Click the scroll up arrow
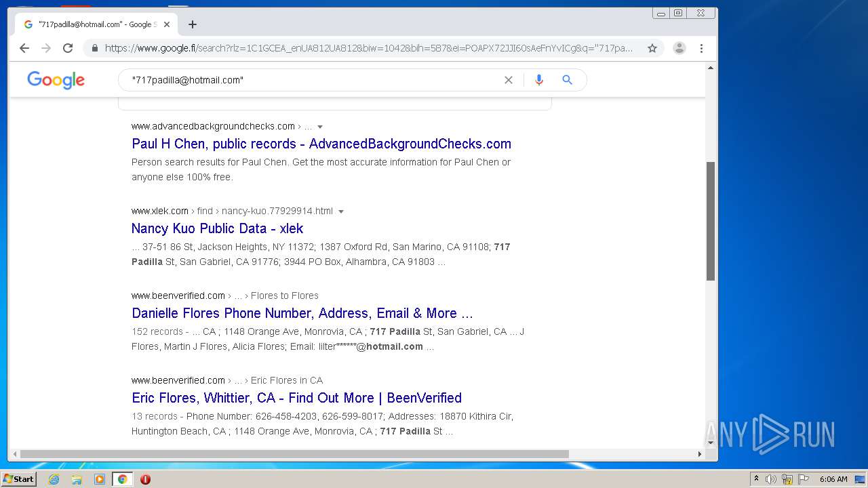Screen dimensions: 868x488 coord(711,68)
